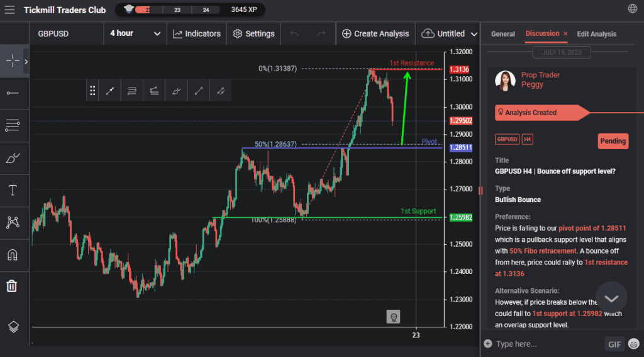Select the crosshair cursor tool
This screenshot has width=644, height=357.
(x=12, y=61)
